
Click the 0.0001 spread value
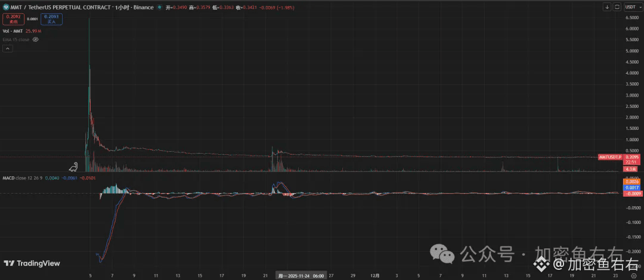(32, 19)
